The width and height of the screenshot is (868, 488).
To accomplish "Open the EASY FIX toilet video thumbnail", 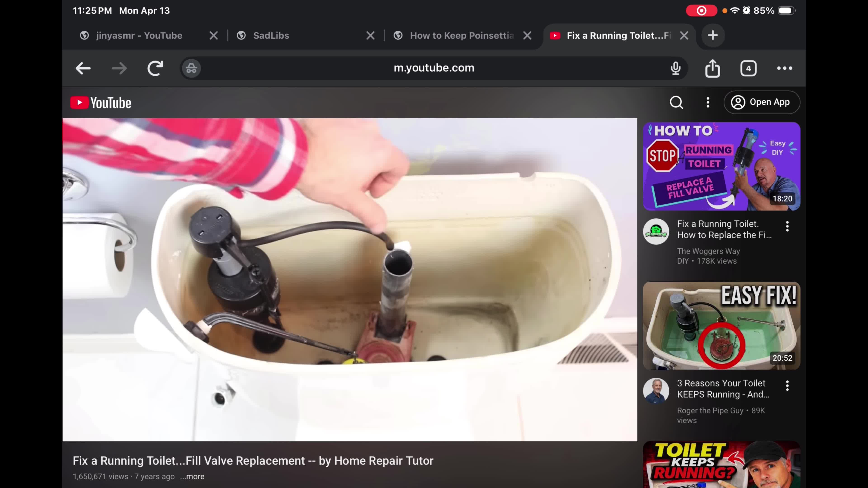I will point(721,325).
